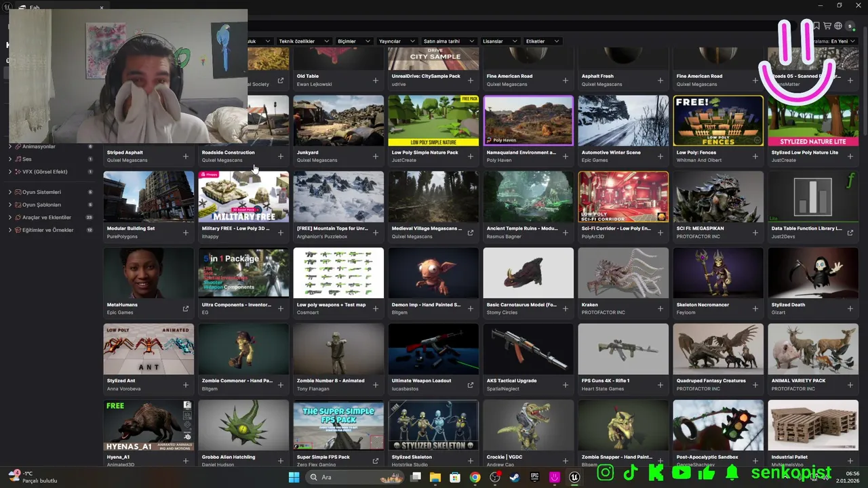Viewport: 868px width, 488px height.
Task: Expand VFX (Görsel Efekt) category chevron
Action: (9, 171)
